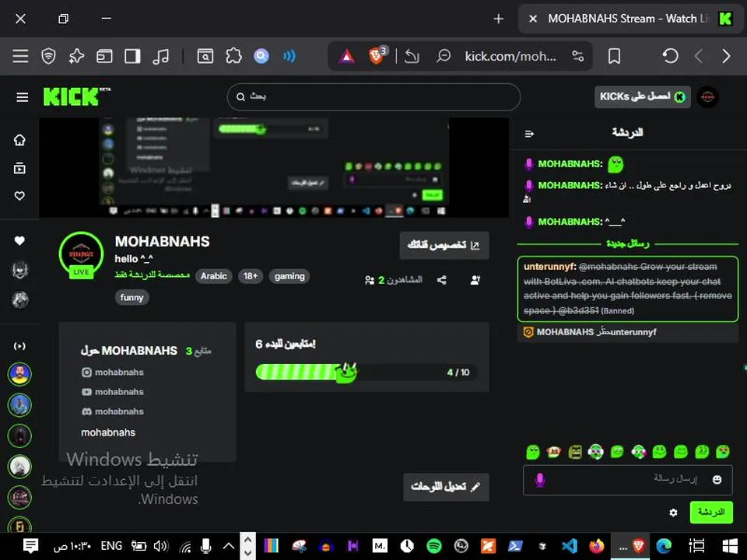Open the volume speaker tray icon
The image size is (747, 560).
tap(160, 546)
